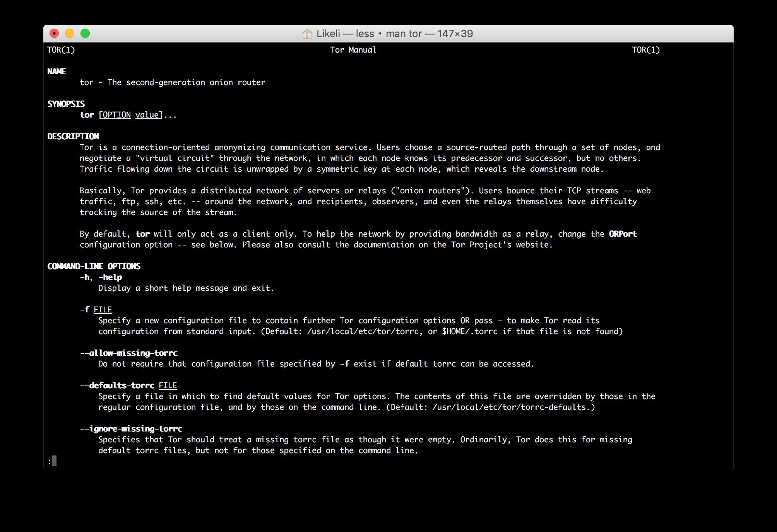Click the top-right 'TOR(1)' header
777x532 pixels.
coord(646,50)
